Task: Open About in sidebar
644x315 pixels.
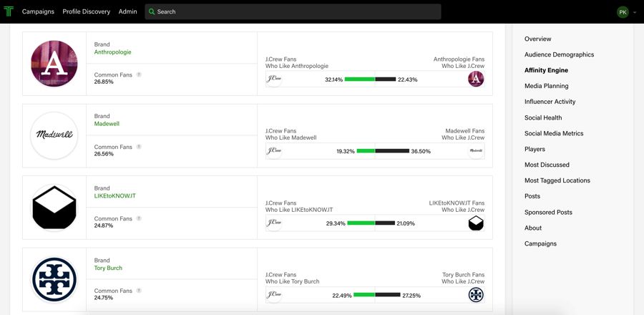Action: pyautogui.click(x=533, y=228)
